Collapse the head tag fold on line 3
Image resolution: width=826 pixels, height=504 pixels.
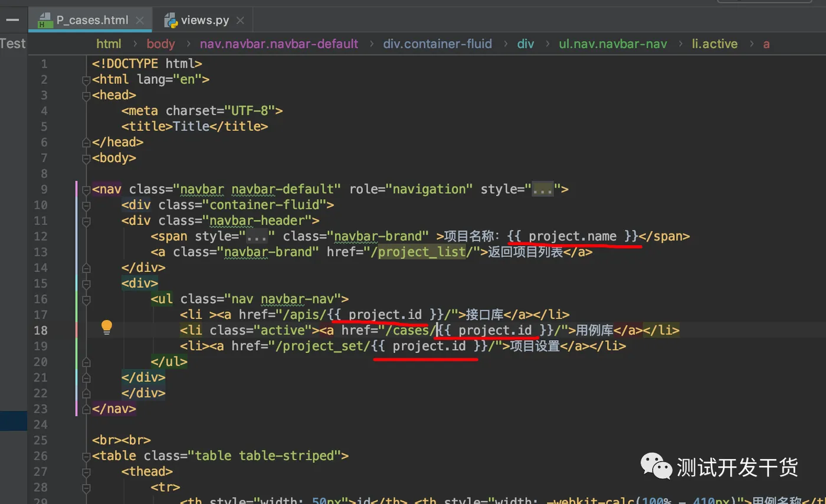[86, 95]
